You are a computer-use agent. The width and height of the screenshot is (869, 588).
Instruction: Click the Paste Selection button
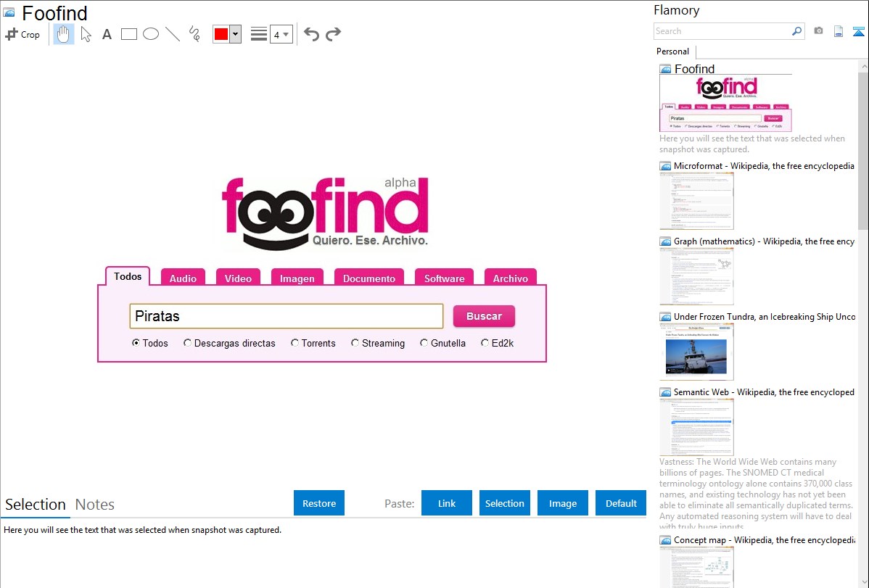pos(505,503)
